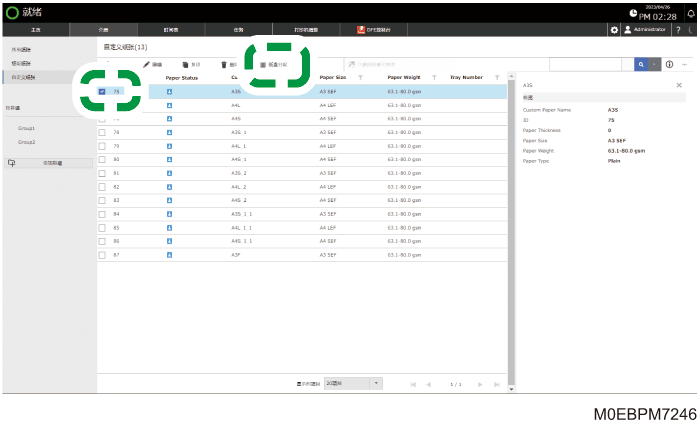Open the Paper Weight column filter
The width and height of the screenshot is (700, 425).
tap(434, 78)
